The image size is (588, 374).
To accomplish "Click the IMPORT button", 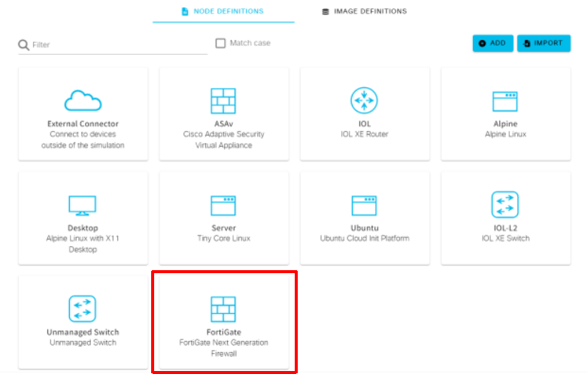I will pos(544,43).
